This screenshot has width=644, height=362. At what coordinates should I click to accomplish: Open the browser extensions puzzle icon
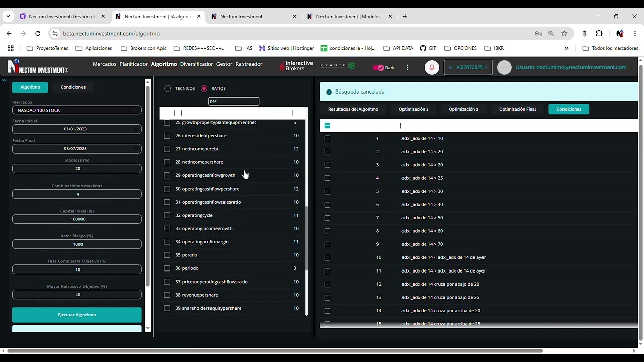pyautogui.click(x=599, y=33)
